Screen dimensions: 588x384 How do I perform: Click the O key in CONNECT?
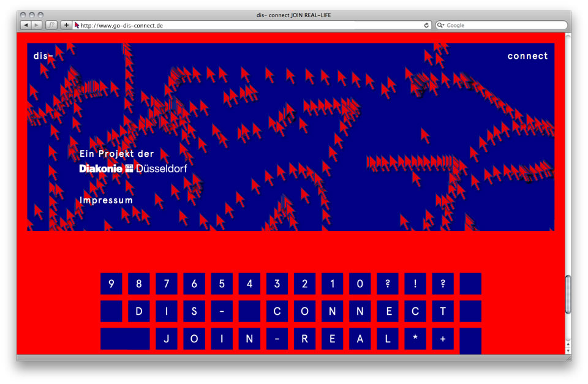[x=304, y=311]
